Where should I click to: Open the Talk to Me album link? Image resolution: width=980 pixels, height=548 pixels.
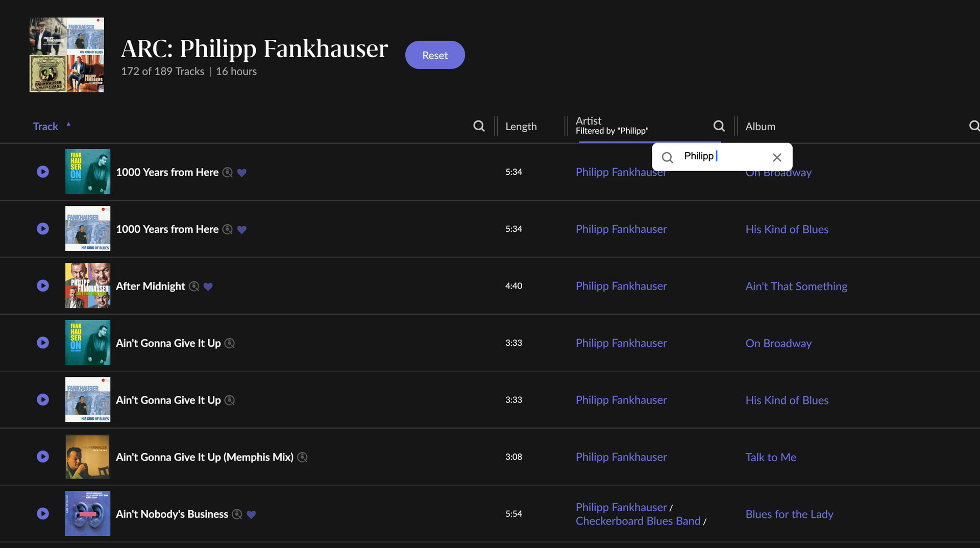pos(770,457)
